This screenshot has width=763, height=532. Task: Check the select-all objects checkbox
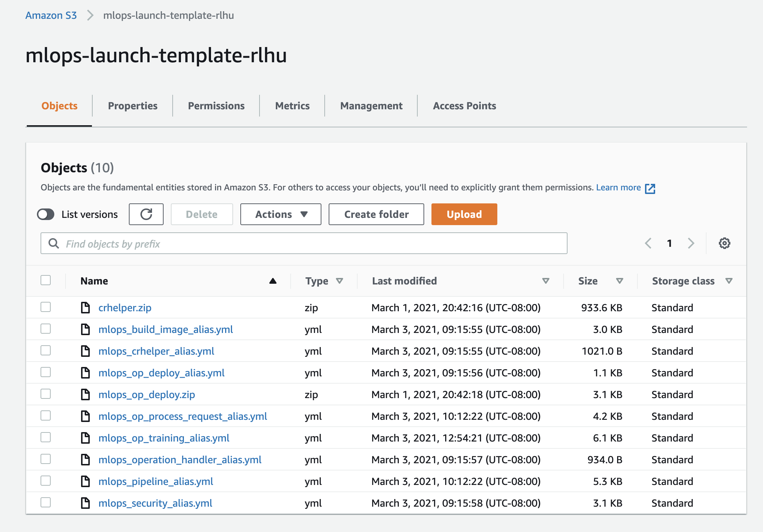pos(46,280)
